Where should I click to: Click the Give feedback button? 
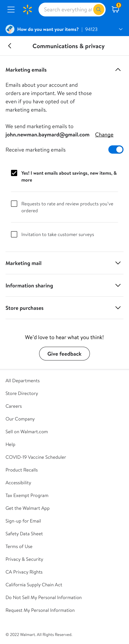coord(64,353)
